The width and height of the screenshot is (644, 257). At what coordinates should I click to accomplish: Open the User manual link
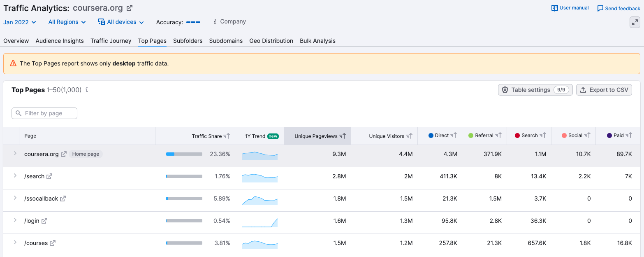coord(574,8)
